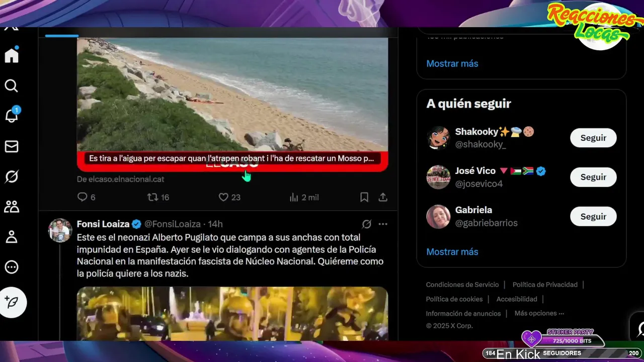Reply to the elcaso post with 6 comments
The width and height of the screenshot is (644, 362).
click(x=86, y=197)
